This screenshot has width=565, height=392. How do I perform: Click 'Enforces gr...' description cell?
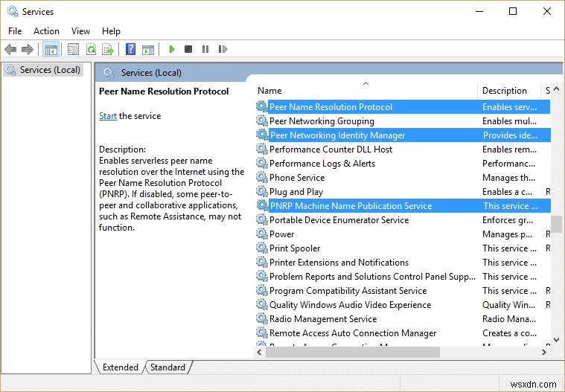[x=508, y=220]
